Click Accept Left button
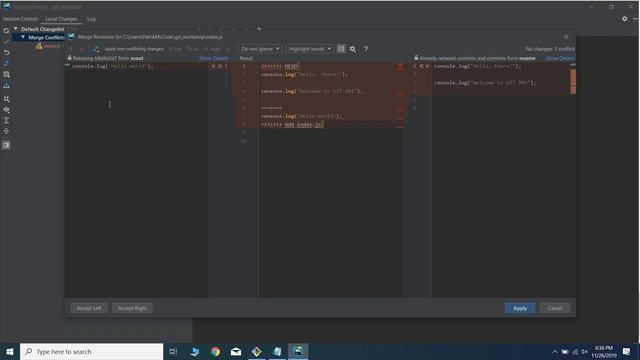640x360 pixels. pyautogui.click(x=89, y=308)
